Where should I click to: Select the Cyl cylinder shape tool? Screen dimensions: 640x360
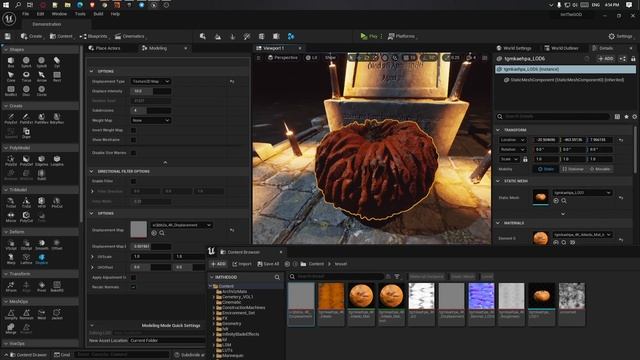click(57, 62)
